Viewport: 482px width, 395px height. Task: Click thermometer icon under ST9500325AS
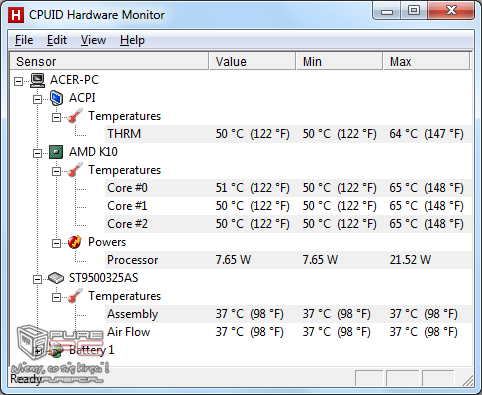coord(75,296)
